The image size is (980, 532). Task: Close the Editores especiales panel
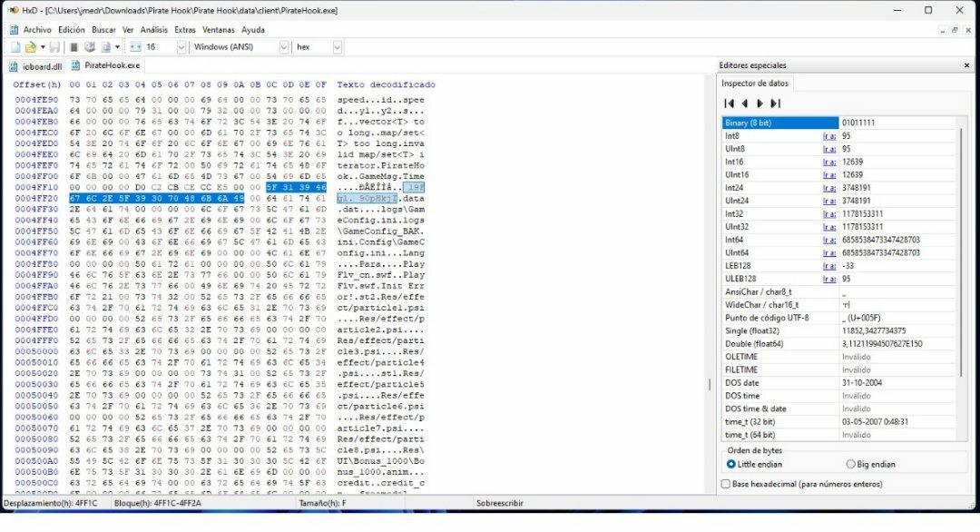coord(966,65)
